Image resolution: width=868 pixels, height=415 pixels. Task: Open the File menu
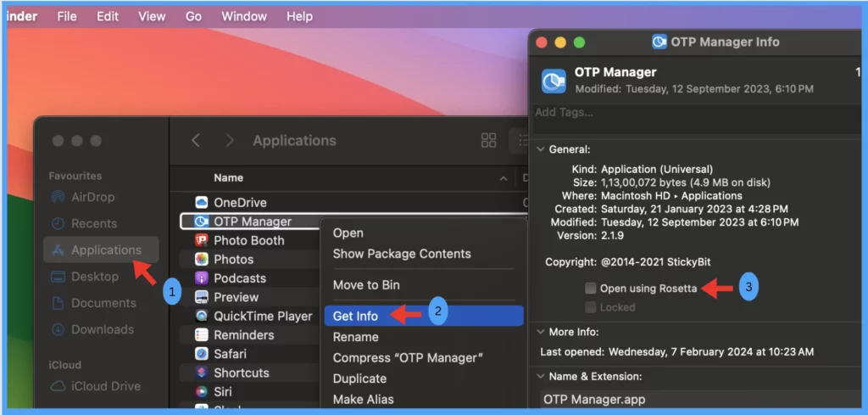[67, 17]
